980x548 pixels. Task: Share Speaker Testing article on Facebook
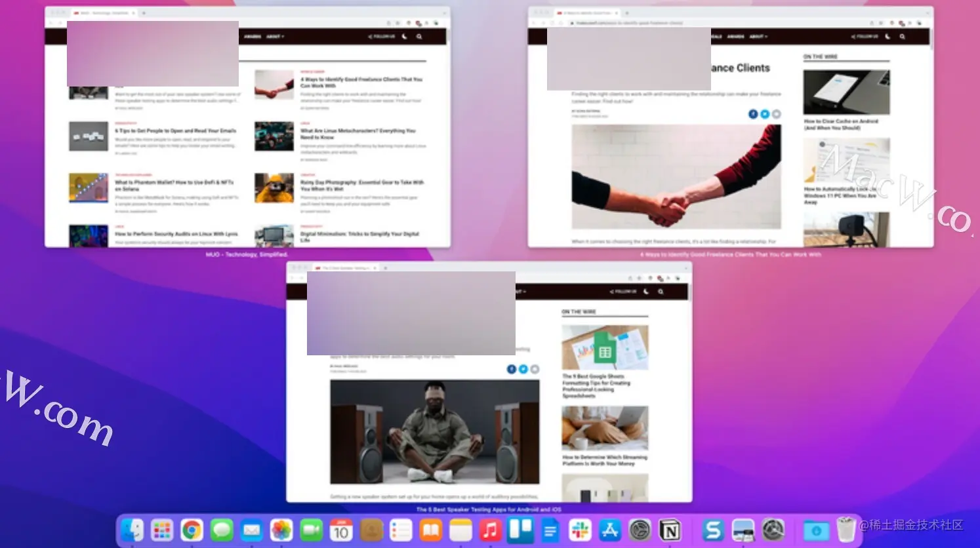[x=512, y=369]
